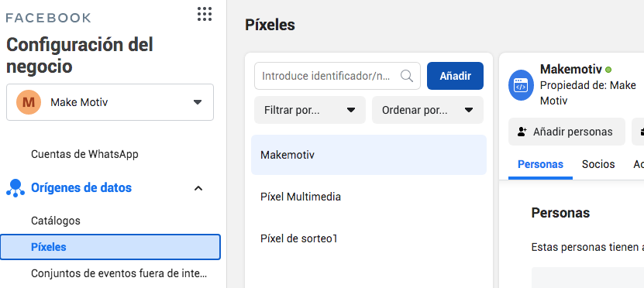This screenshot has width=644, height=288.
Task: Click the orange M account avatar
Action: tap(29, 102)
